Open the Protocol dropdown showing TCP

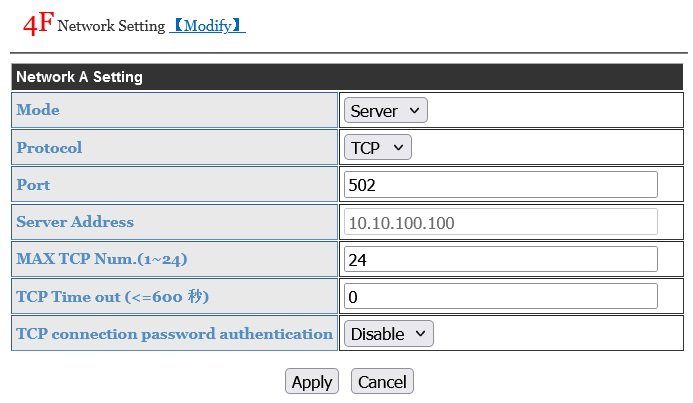click(377, 148)
